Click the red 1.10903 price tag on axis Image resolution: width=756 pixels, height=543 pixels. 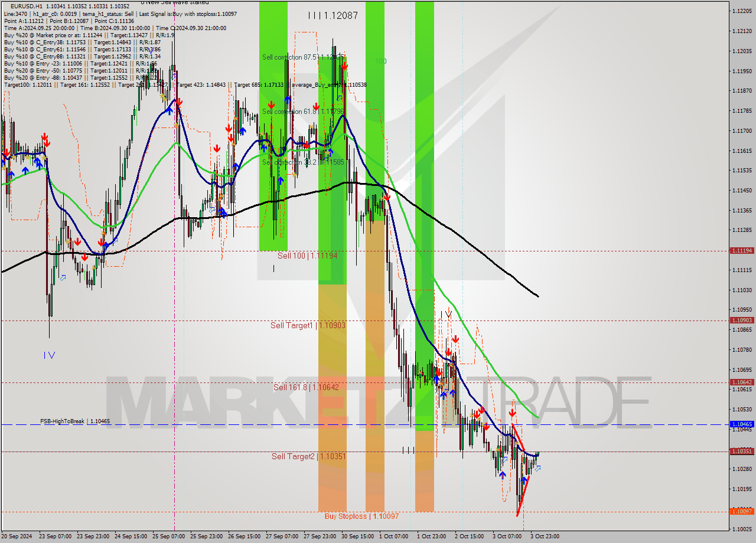pyautogui.click(x=742, y=320)
